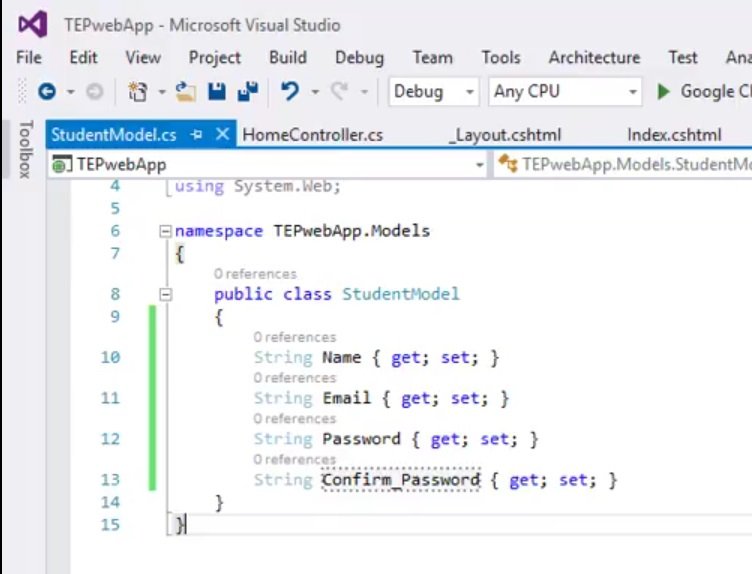752x574 pixels.
Task: Open the Redo history dropdown arrow
Action: tap(364, 92)
